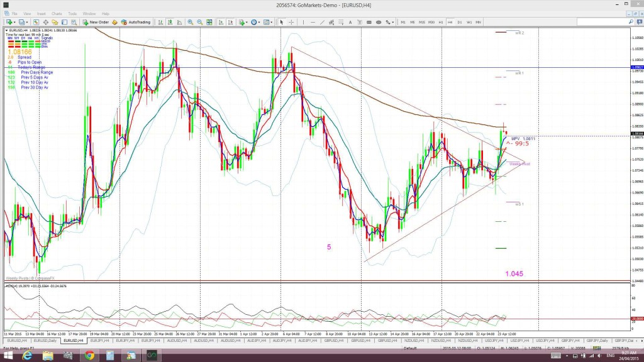The height and width of the screenshot is (362, 644).
Task: Open the Windows Start button
Action: [8, 356]
